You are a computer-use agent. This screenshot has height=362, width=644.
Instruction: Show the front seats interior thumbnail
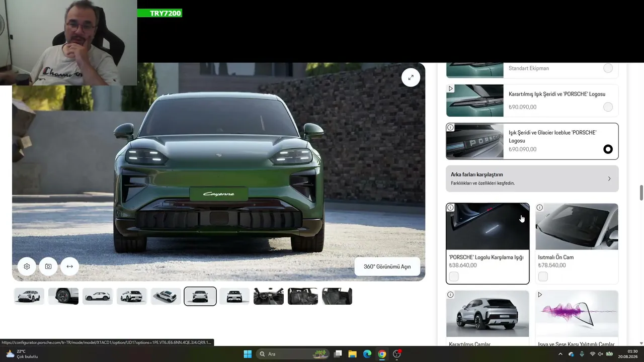[x=303, y=296]
